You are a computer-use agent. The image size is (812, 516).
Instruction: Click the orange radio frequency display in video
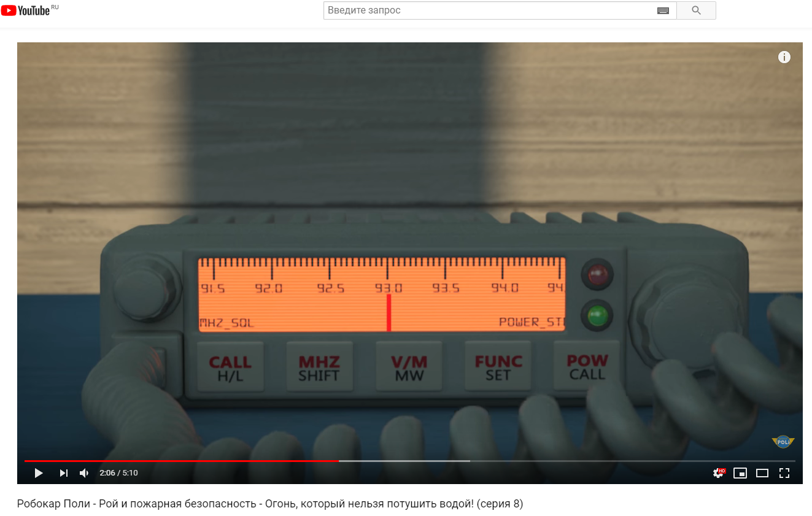(x=381, y=295)
